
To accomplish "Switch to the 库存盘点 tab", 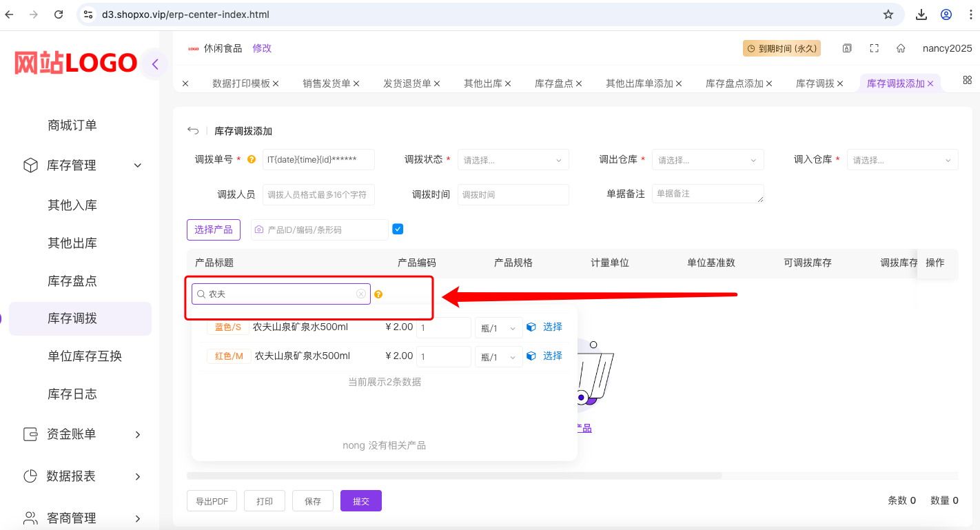I will pos(553,83).
